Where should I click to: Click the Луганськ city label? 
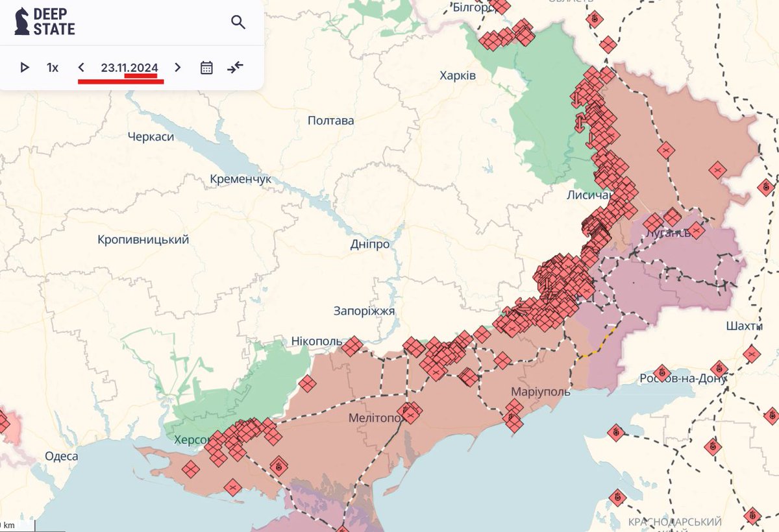click(669, 233)
